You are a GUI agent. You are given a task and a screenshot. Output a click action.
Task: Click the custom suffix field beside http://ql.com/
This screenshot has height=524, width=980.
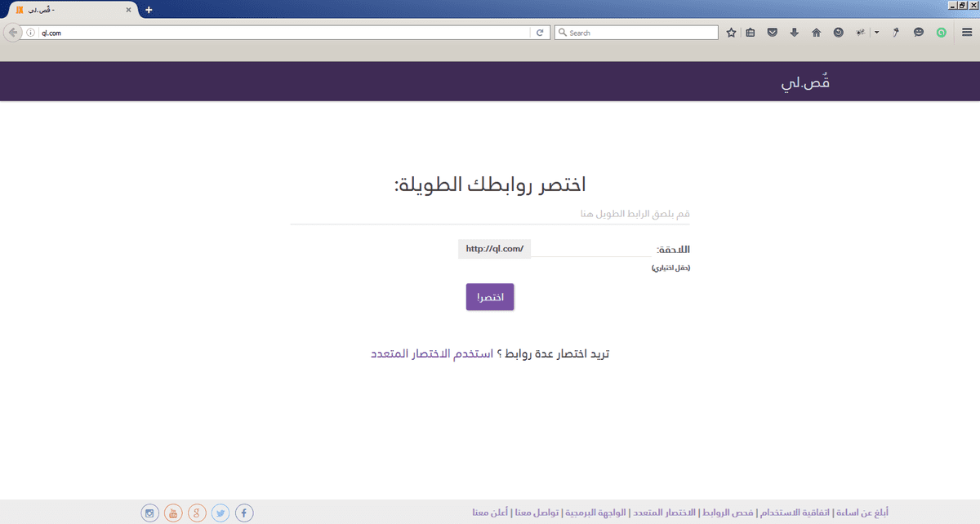(x=591, y=248)
